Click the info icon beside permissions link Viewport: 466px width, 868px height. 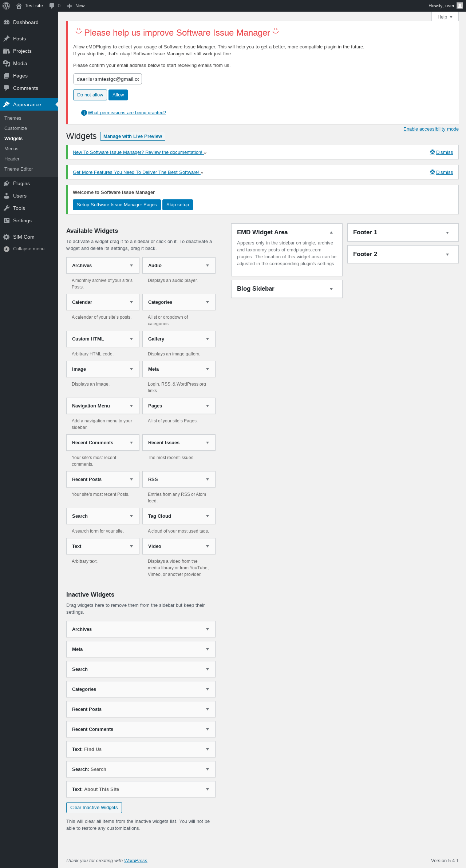84,113
